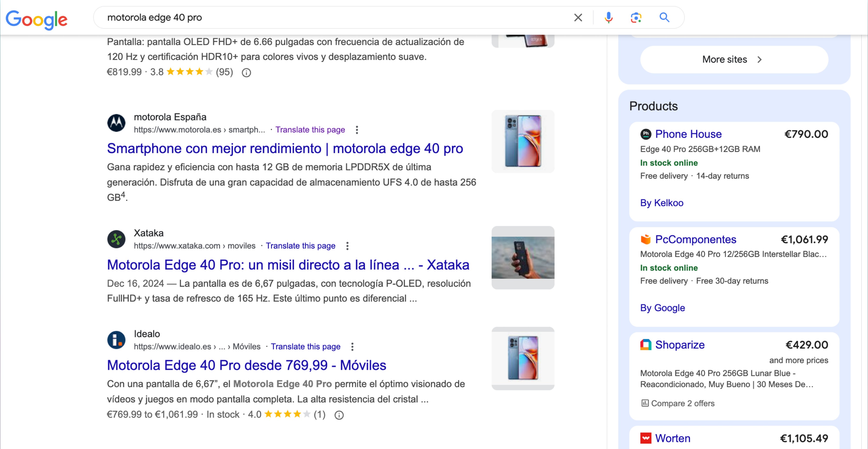Image resolution: width=868 pixels, height=449 pixels.
Task: Click By Kelkoo link
Action: (661, 203)
